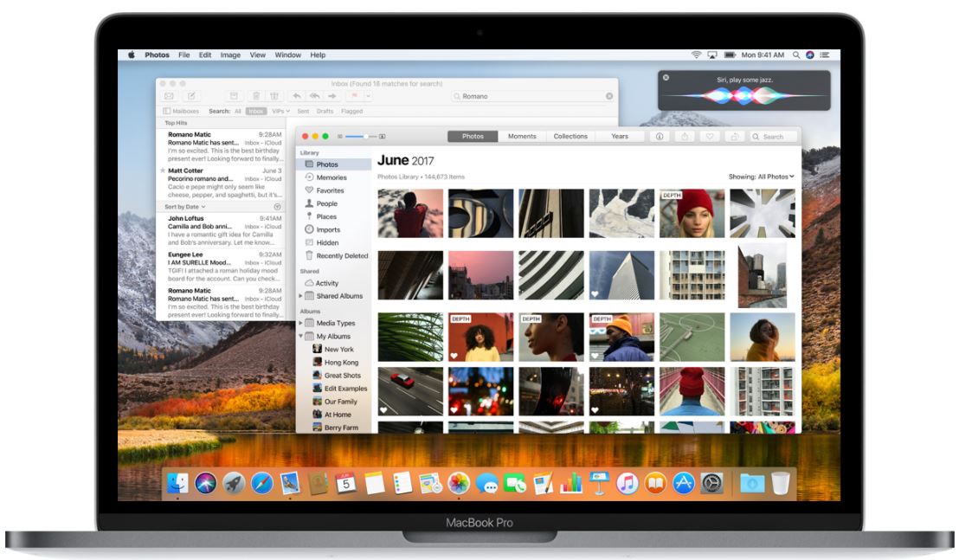
Task: Open the Sort by Date dropdown in Mail
Action: [184, 207]
